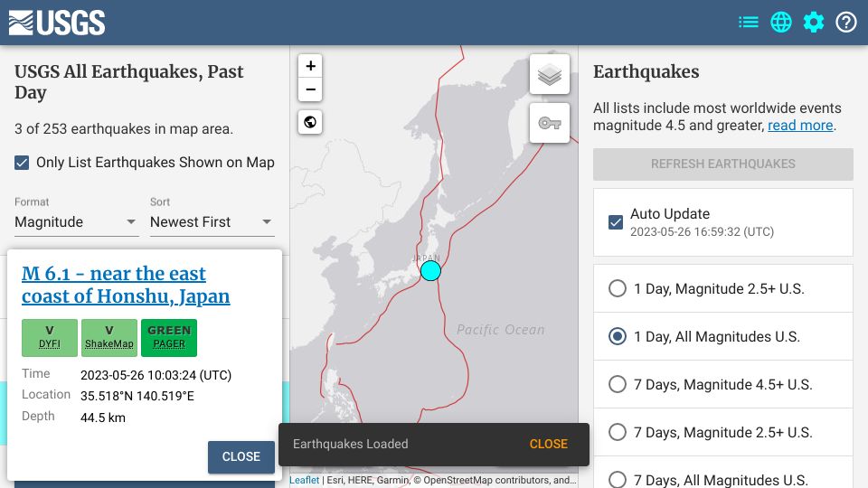Open the map layers control
The height and width of the screenshot is (488, 868).
click(550, 74)
